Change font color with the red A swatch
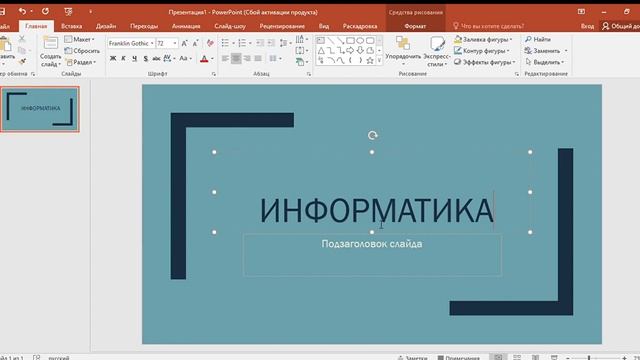Image resolution: width=640 pixels, height=360 pixels. click(204, 59)
